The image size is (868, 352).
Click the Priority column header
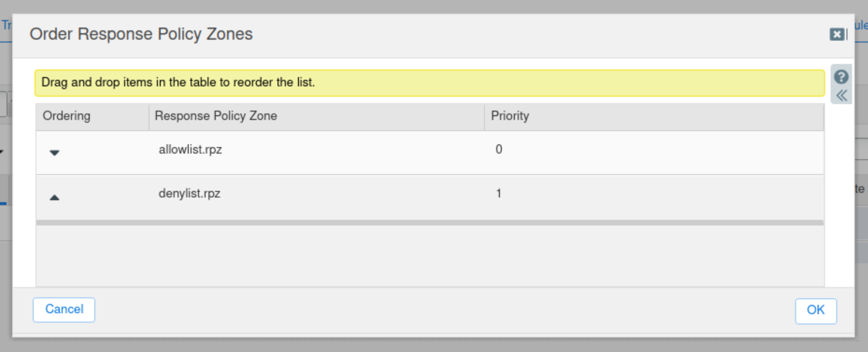click(x=510, y=116)
